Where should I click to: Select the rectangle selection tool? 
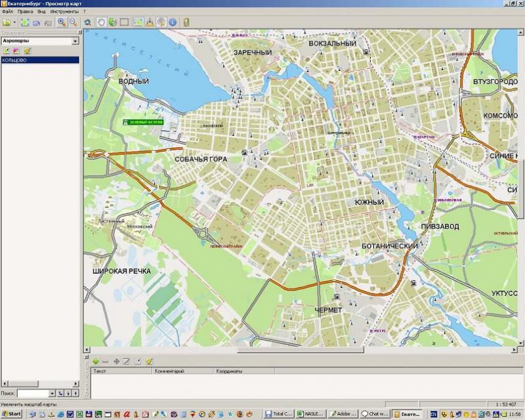(124, 22)
